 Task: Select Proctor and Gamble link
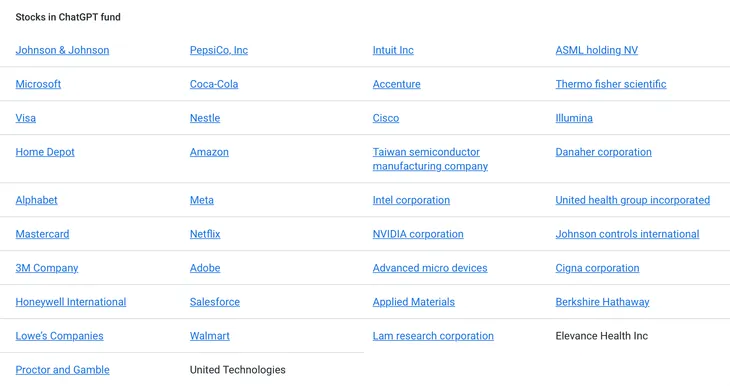coord(62,370)
